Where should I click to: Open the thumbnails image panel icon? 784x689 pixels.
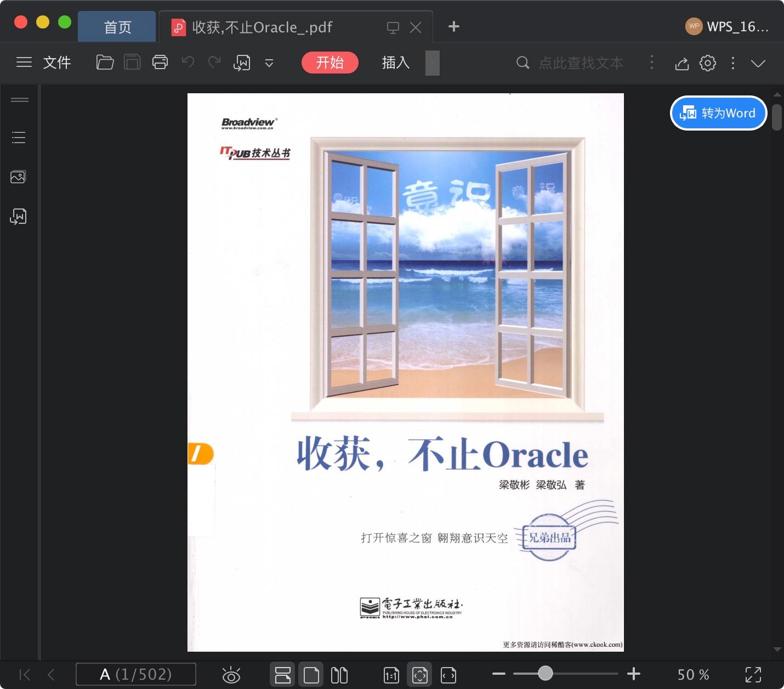click(x=18, y=177)
